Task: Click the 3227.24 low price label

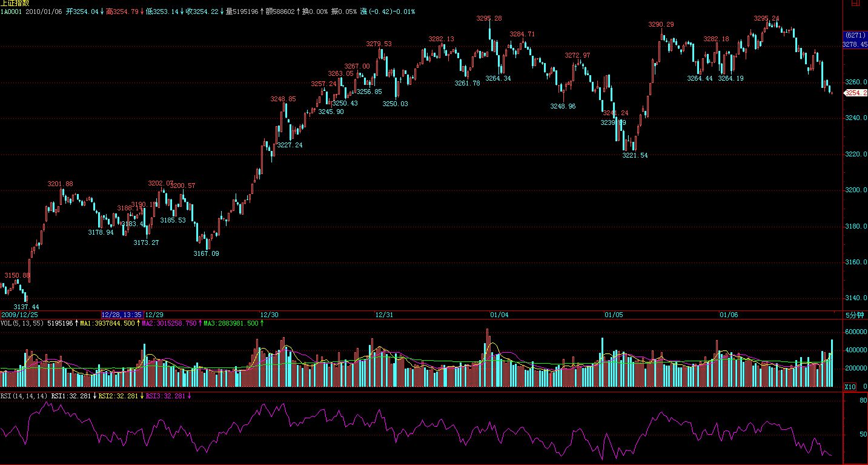Action: (290, 145)
